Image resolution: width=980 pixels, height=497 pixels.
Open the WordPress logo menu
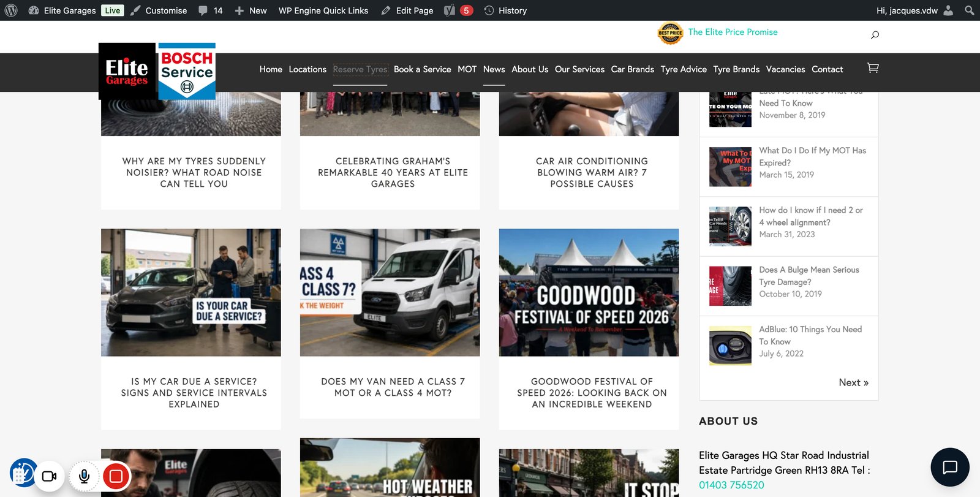click(11, 10)
